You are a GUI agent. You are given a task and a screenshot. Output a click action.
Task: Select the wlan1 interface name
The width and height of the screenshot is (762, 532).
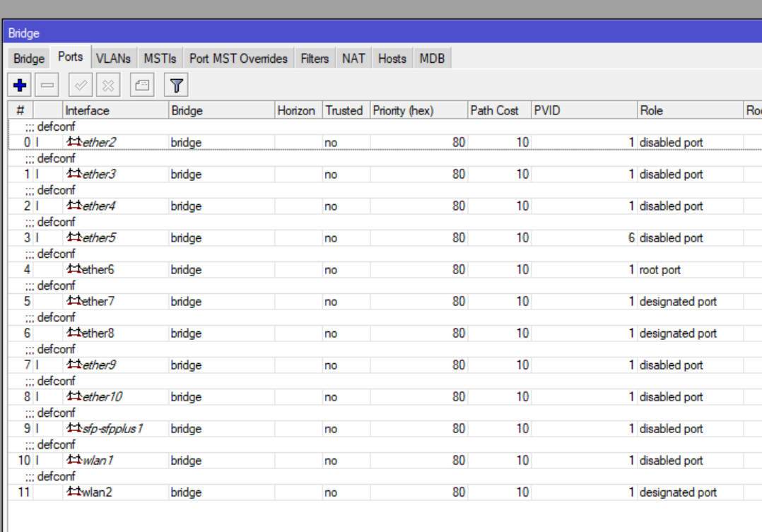(98, 461)
